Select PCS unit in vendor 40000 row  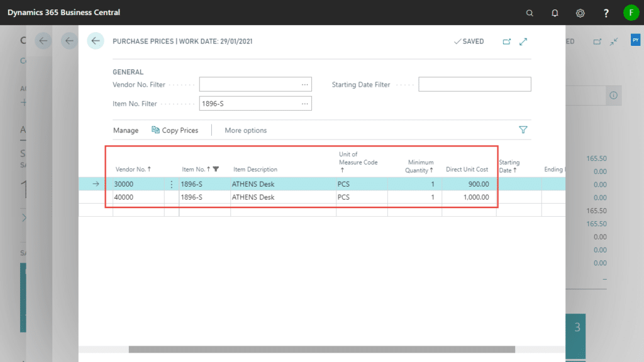tap(362, 197)
